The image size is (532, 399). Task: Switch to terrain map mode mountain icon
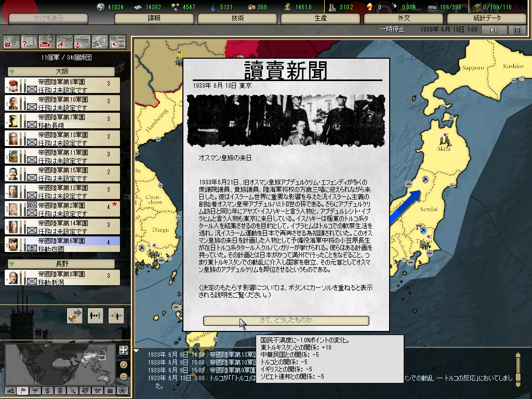(x=10, y=391)
